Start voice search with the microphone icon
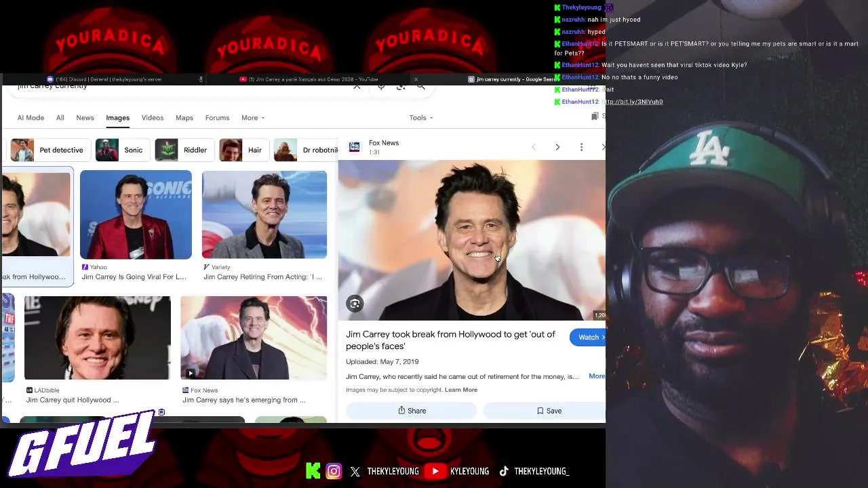 (381, 87)
